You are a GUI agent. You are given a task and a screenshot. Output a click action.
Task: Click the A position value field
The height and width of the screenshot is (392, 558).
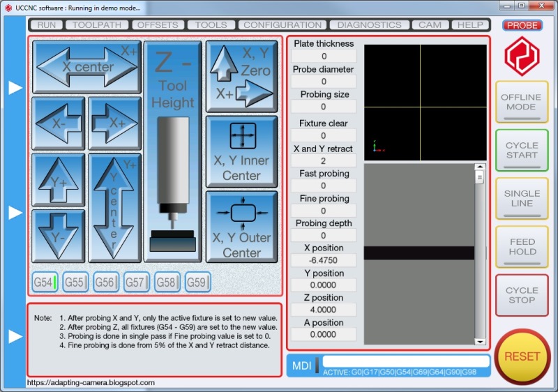[x=324, y=334]
